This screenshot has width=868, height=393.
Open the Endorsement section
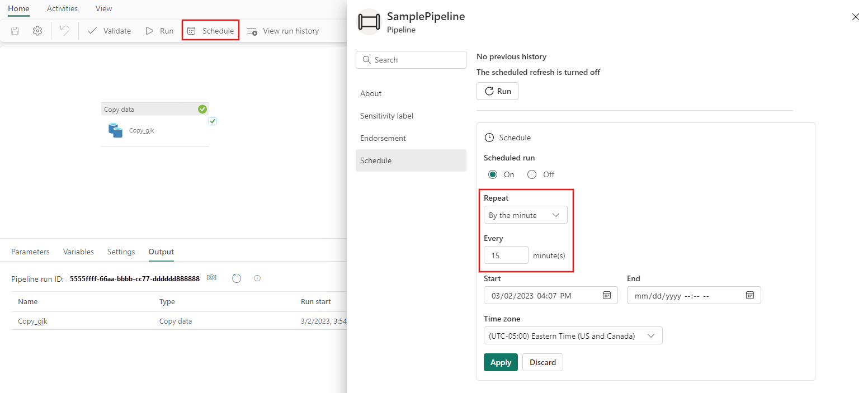[411, 138]
